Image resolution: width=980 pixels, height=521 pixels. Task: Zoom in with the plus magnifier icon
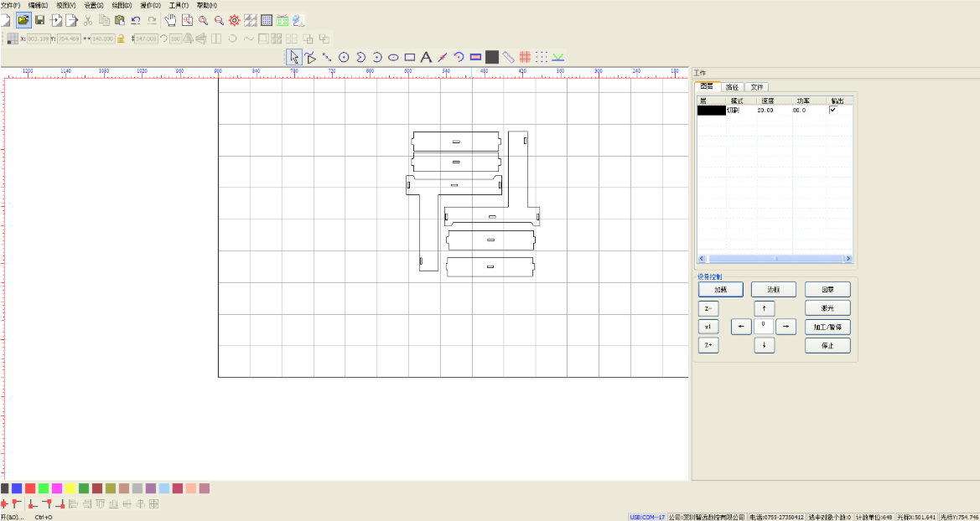click(203, 20)
